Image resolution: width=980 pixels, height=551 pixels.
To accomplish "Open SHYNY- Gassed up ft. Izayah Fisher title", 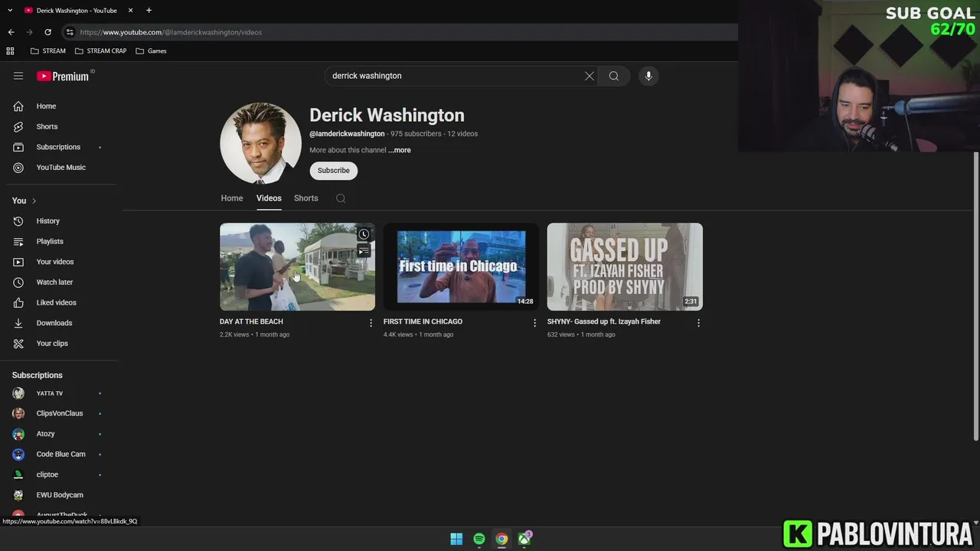I will [604, 321].
